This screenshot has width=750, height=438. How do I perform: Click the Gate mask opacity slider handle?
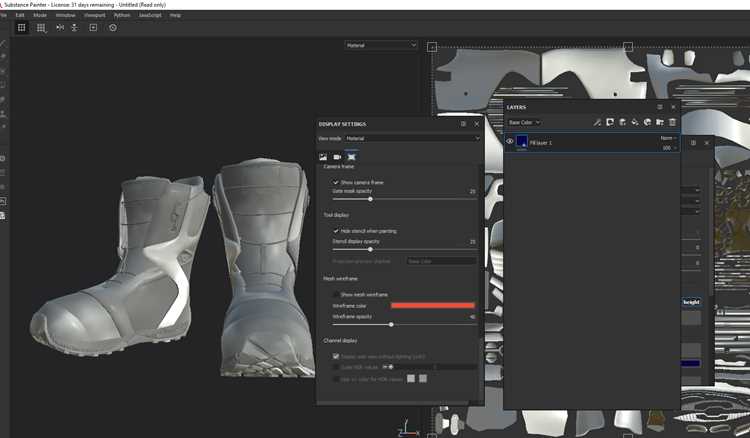point(370,199)
